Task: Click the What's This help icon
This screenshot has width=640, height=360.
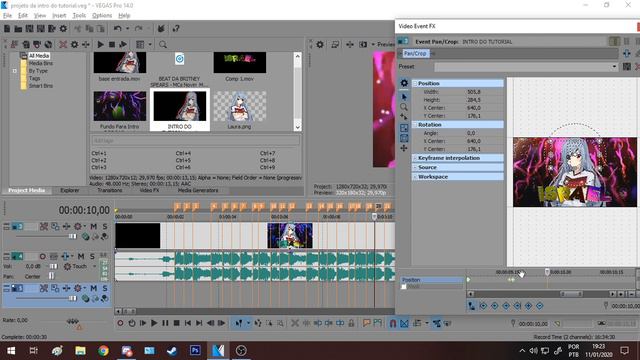Action: tap(176, 29)
